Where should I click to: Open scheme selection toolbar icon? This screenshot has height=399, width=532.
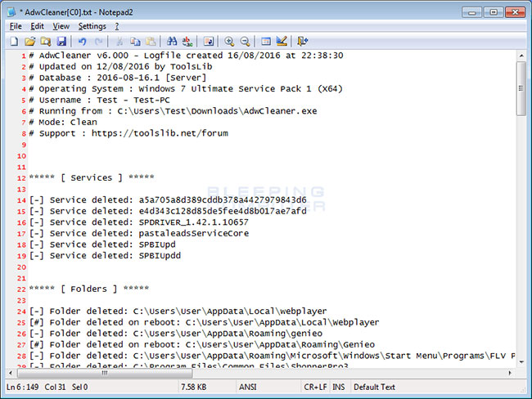[266, 42]
